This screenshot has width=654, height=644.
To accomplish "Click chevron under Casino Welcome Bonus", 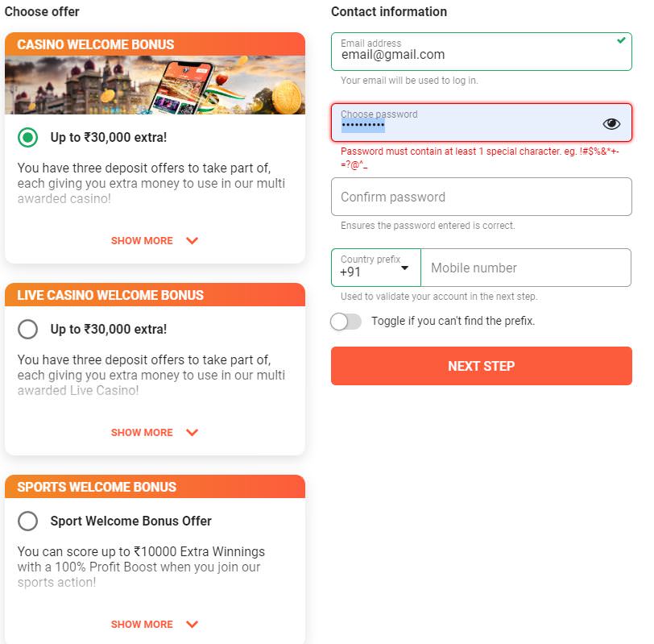I will [x=192, y=240].
